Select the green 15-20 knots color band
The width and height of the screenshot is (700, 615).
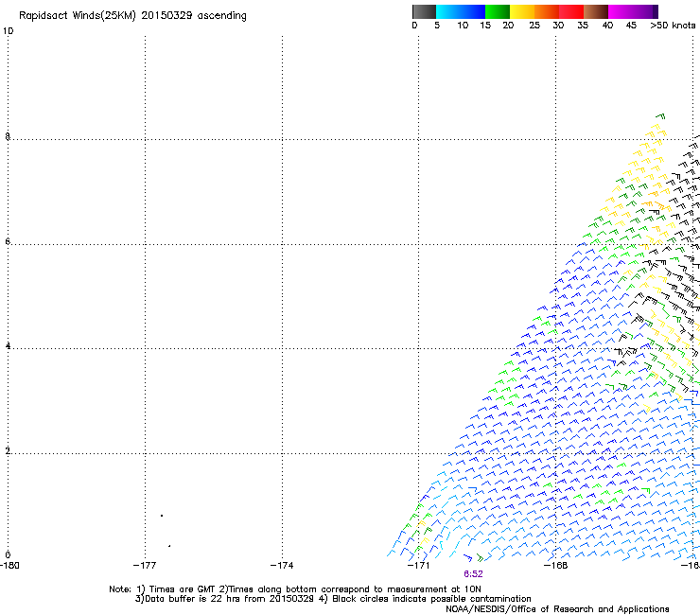[x=498, y=11]
